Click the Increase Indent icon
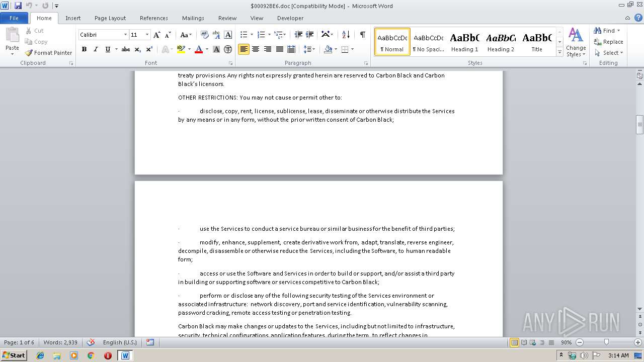 click(x=310, y=35)
